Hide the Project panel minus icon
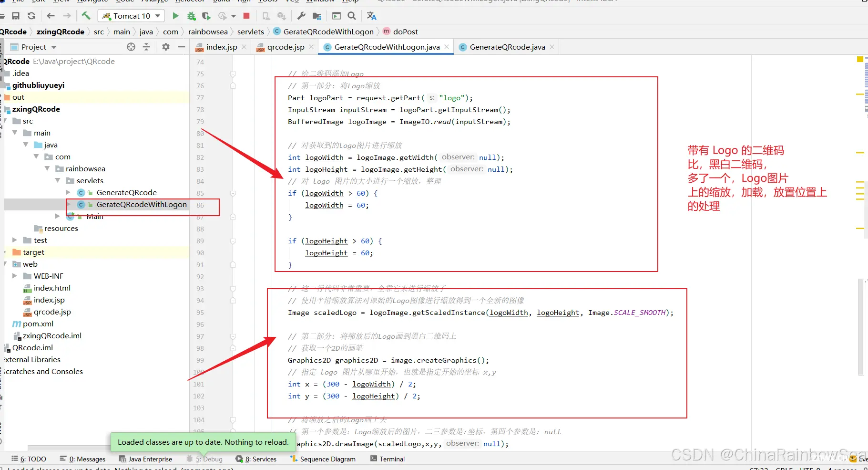 181,47
